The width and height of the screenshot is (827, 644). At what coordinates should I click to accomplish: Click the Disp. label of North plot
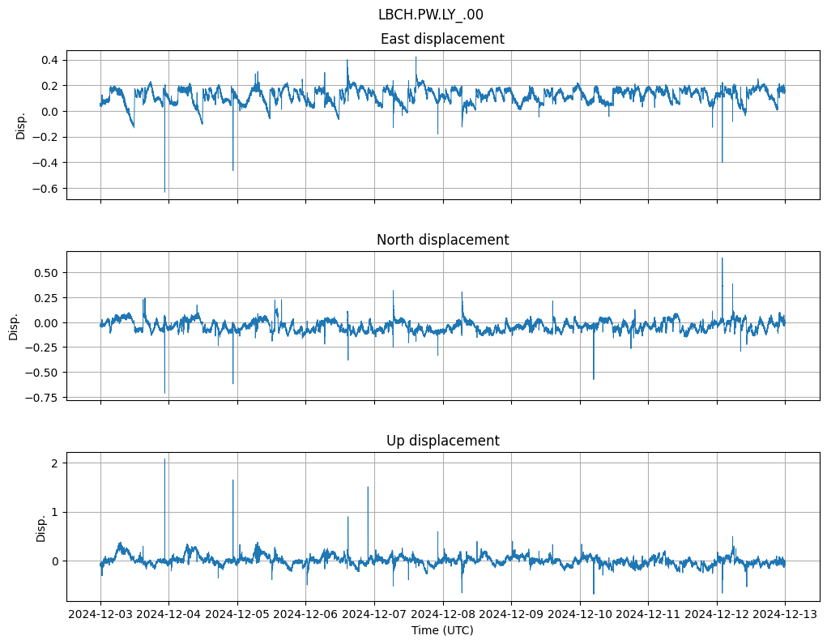pyautogui.click(x=14, y=326)
